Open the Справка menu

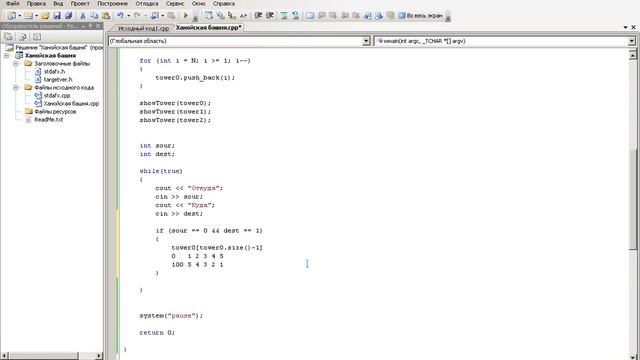tap(224, 4)
